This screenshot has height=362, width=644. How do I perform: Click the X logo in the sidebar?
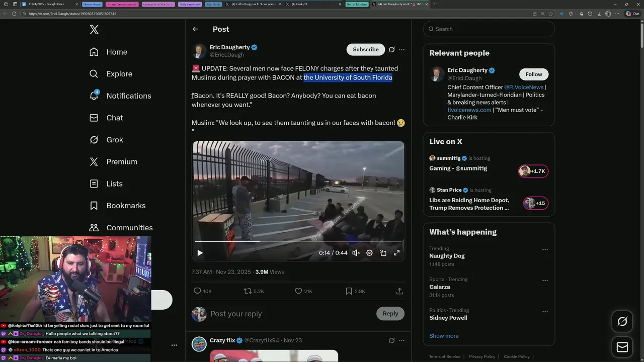click(94, 30)
